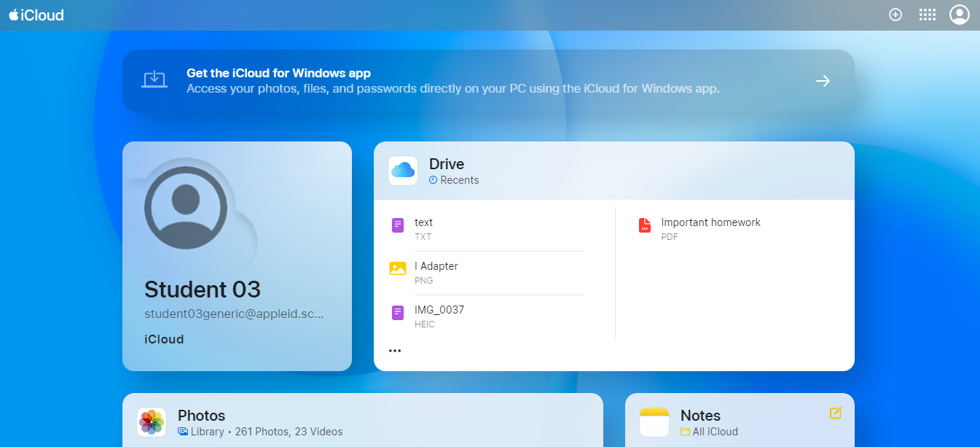
Task: Open the app launcher grid
Action: [928, 15]
